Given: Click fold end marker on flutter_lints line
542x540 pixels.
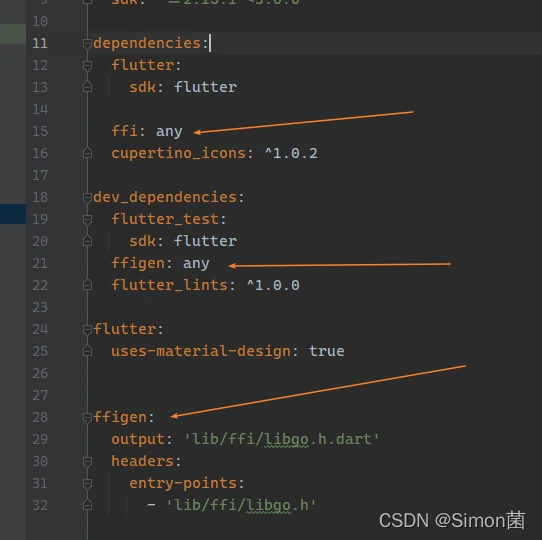Looking at the screenshot, I should tap(87, 285).
